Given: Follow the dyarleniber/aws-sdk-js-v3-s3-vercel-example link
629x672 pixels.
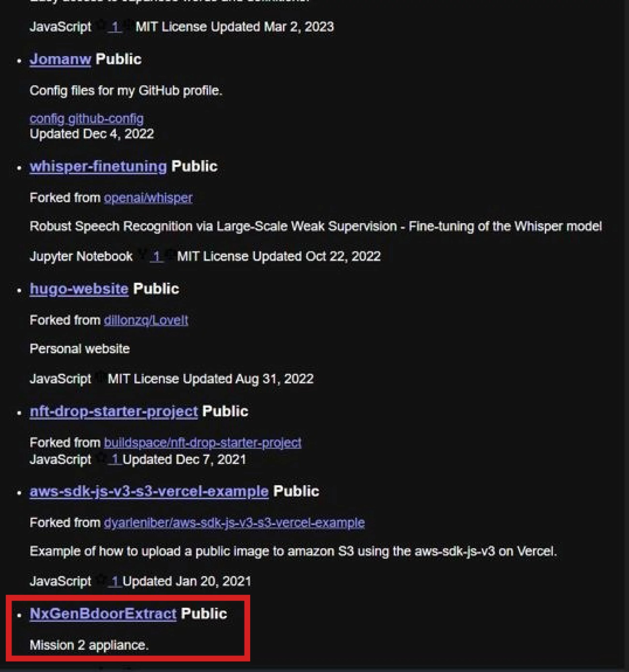Looking at the screenshot, I should point(234,522).
